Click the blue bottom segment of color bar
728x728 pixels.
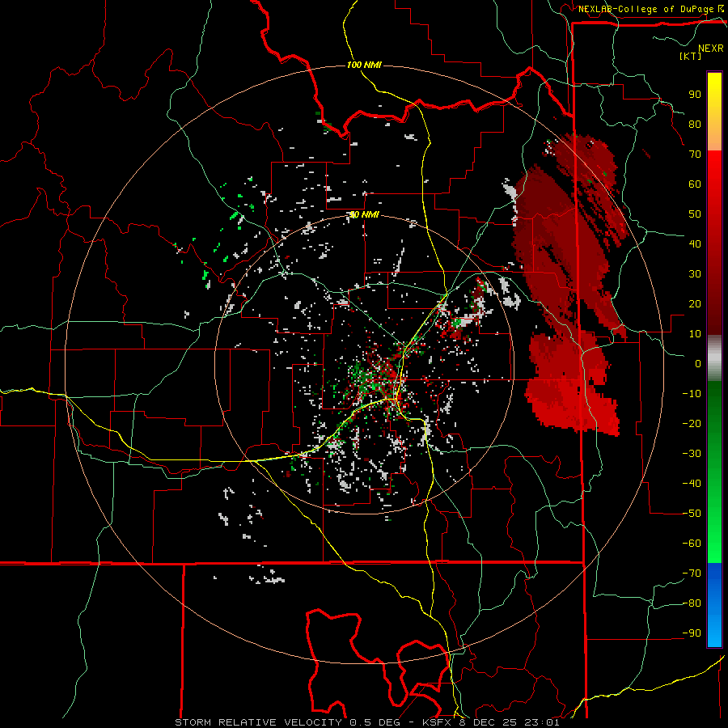(714, 605)
